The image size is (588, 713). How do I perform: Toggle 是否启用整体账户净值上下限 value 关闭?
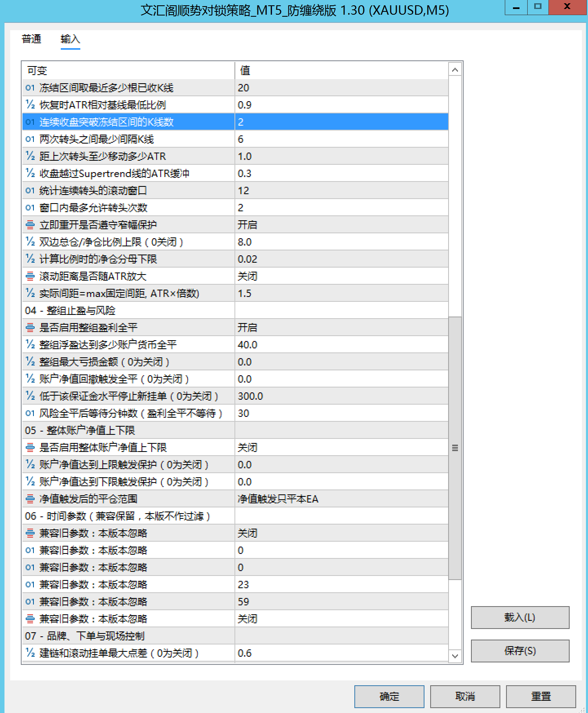pos(341,447)
